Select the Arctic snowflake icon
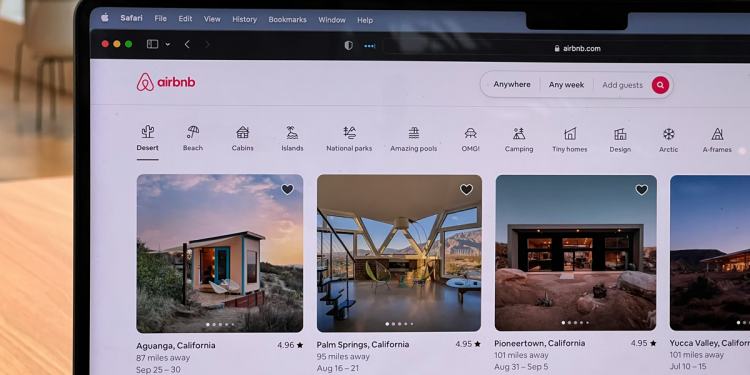 [x=668, y=134]
